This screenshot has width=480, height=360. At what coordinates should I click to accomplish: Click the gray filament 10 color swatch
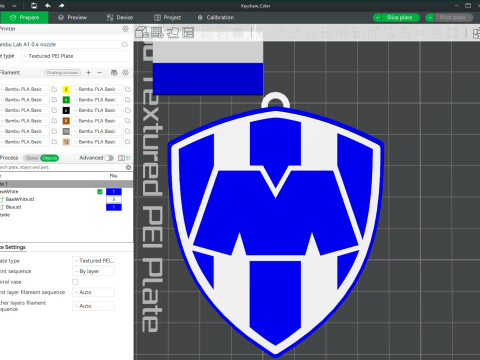[66, 131]
